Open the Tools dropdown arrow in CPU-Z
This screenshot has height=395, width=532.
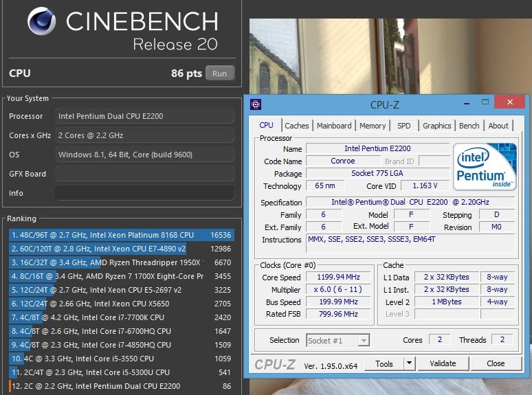pos(409,363)
